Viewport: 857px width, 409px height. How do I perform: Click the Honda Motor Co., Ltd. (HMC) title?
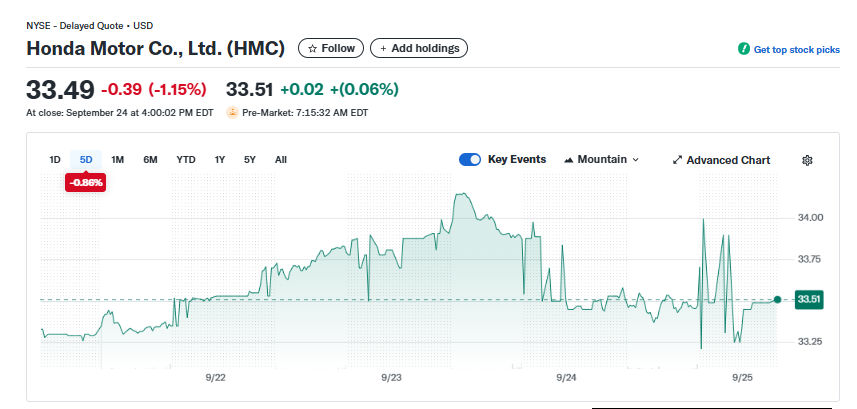156,49
